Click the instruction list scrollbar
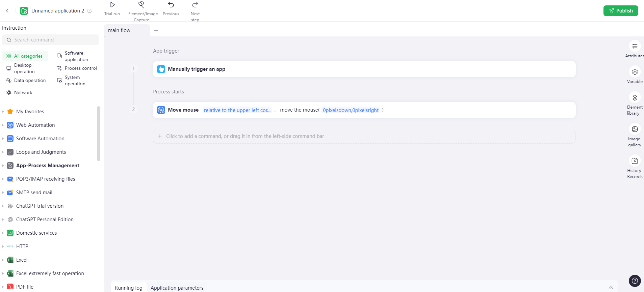 pos(99,134)
